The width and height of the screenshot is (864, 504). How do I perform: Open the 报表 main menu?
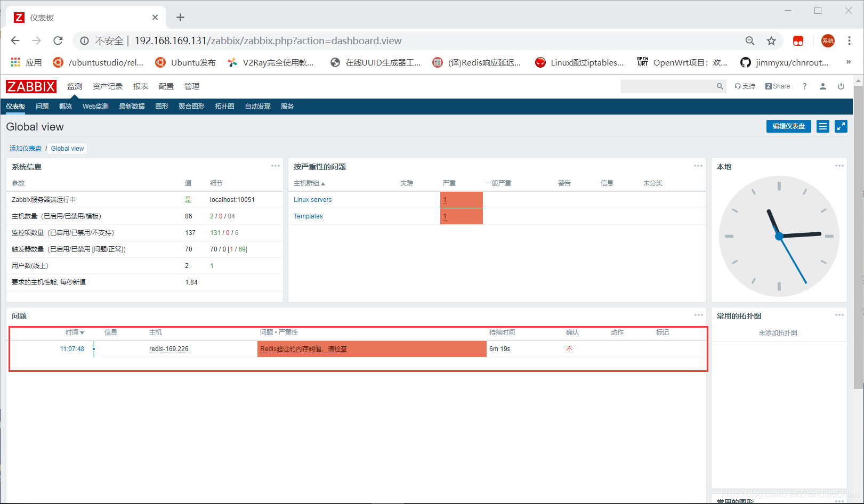click(141, 86)
